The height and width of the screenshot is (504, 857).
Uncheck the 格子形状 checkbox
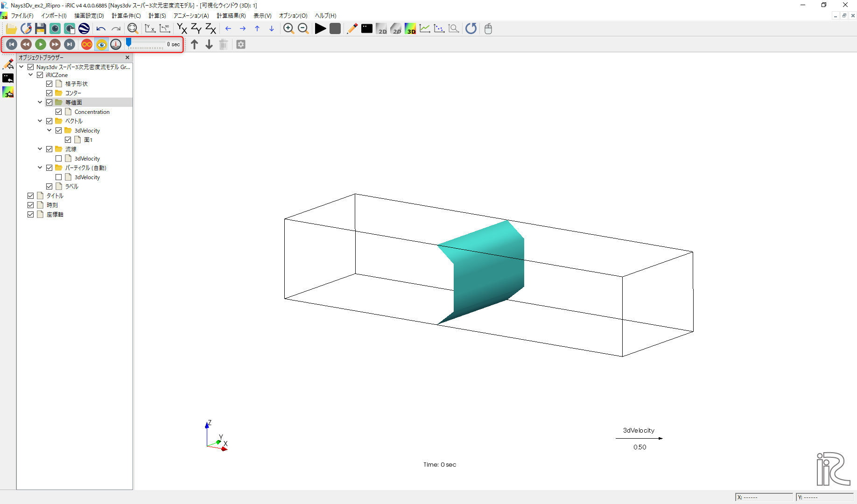point(49,84)
